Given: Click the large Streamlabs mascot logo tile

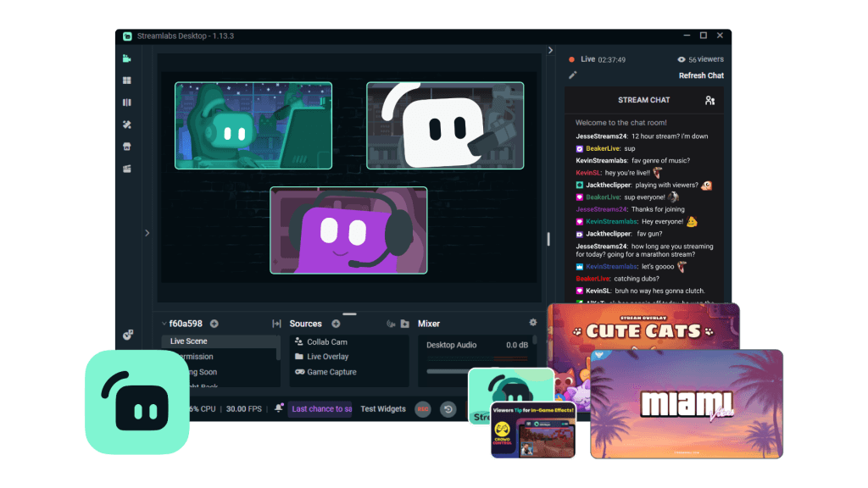Looking at the screenshot, I should [x=137, y=402].
